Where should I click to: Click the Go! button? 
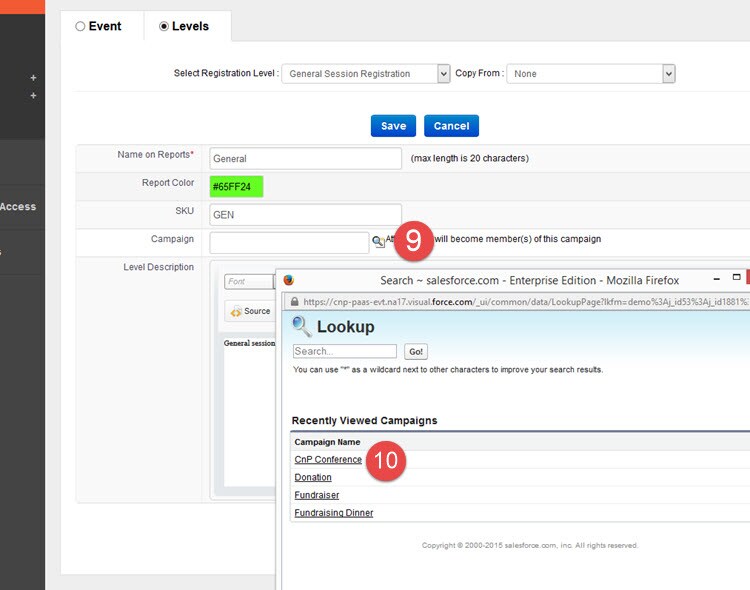pos(416,352)
